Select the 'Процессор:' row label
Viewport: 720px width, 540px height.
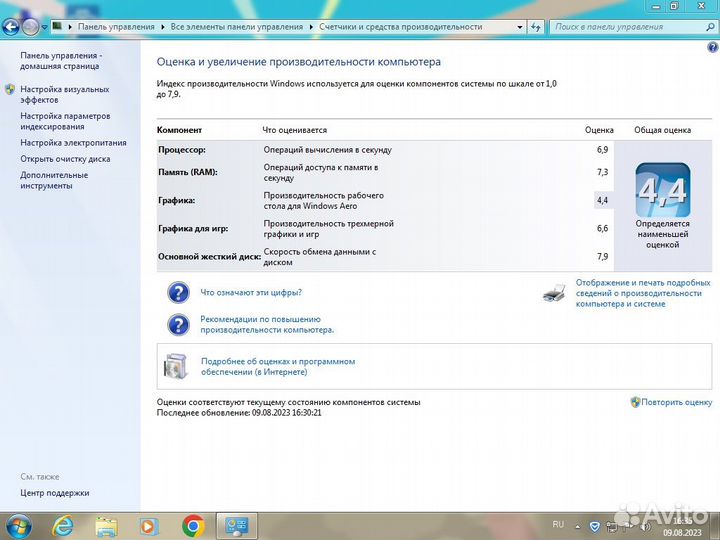(x=182, y=150)
